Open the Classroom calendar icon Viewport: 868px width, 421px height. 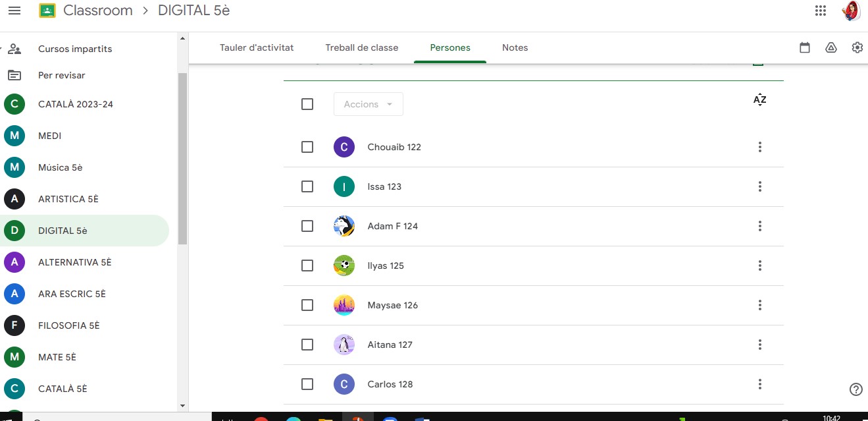804,47
